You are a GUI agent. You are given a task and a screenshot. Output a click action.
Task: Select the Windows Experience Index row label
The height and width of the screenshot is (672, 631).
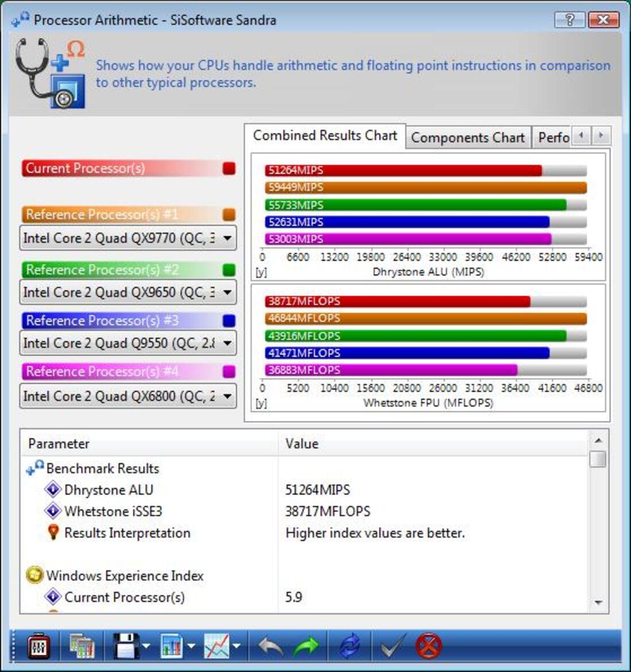pyautogui.click(x=125, y=576)
